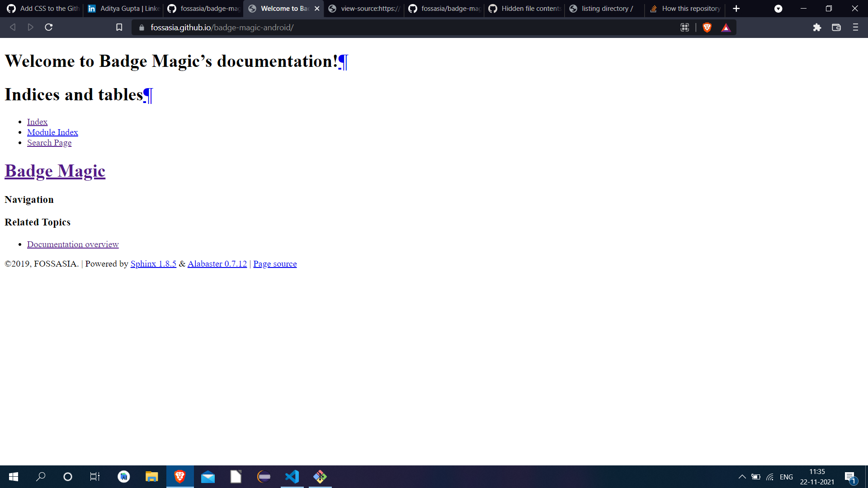
Task: Open Cortana circle in taskbar
Action: click(x=68, y=477)
